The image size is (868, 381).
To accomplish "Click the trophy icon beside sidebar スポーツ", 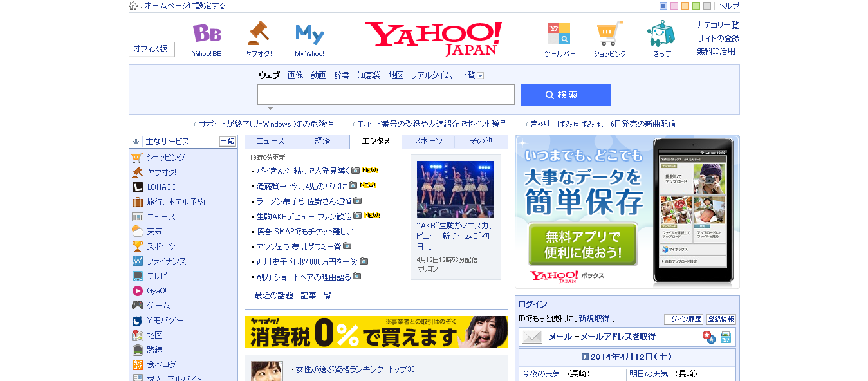I will [x=137, y=246].
